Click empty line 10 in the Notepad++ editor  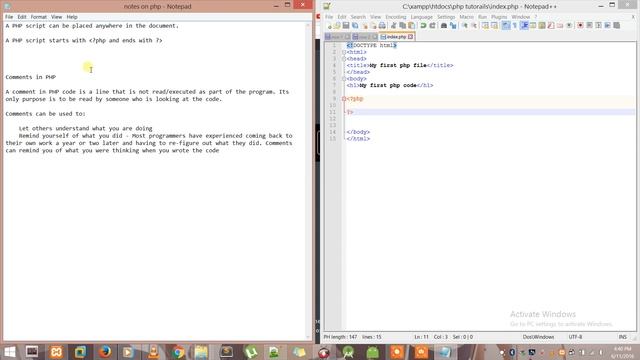(490, 105)
